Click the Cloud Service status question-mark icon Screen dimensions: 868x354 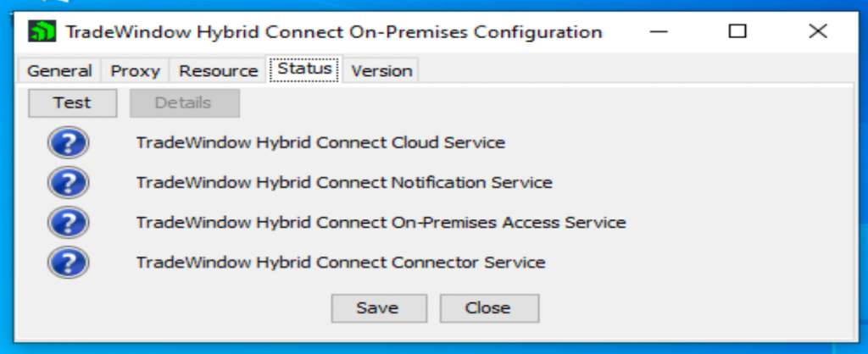pos(68,143)
